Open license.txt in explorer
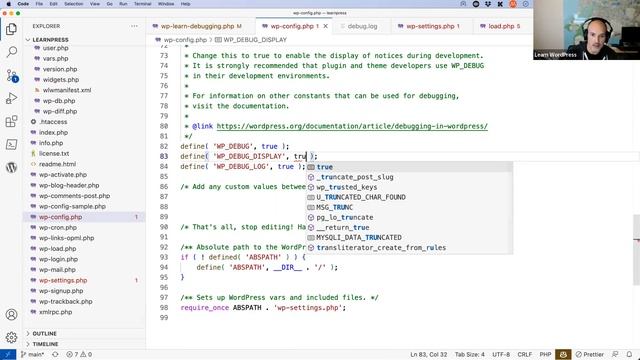640x360 pixels. click(x=54, y=153)
